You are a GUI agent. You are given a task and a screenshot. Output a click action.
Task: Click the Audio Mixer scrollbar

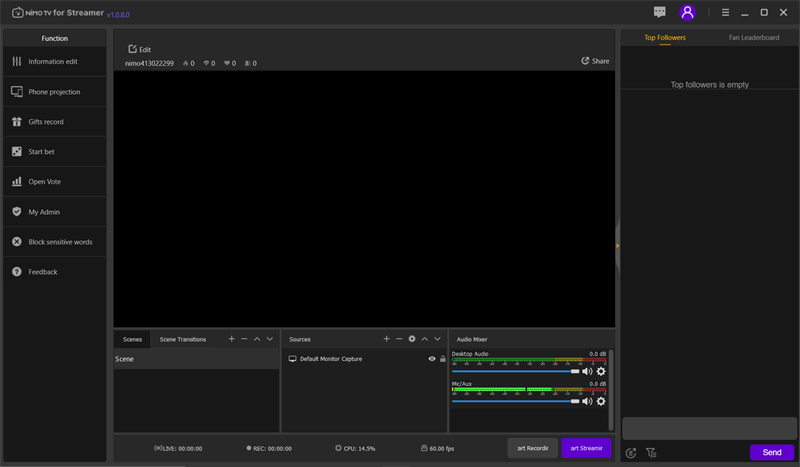tap(611, 390)
